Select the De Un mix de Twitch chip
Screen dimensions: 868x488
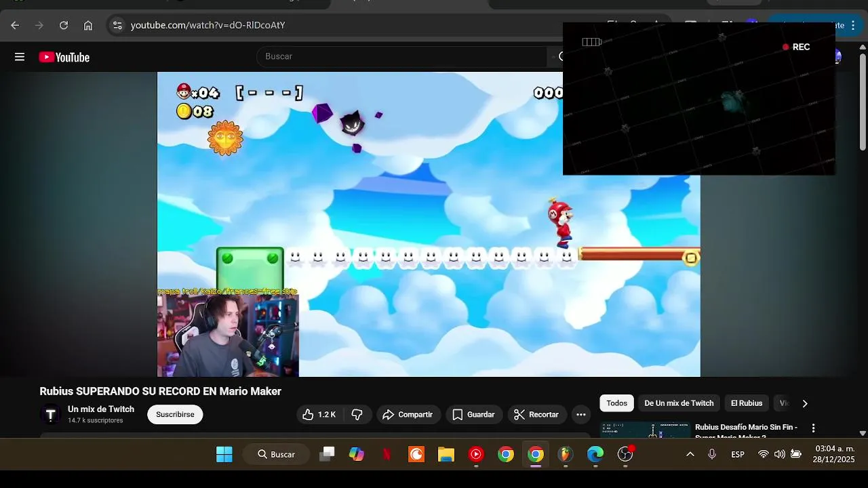tap(679, 403)
